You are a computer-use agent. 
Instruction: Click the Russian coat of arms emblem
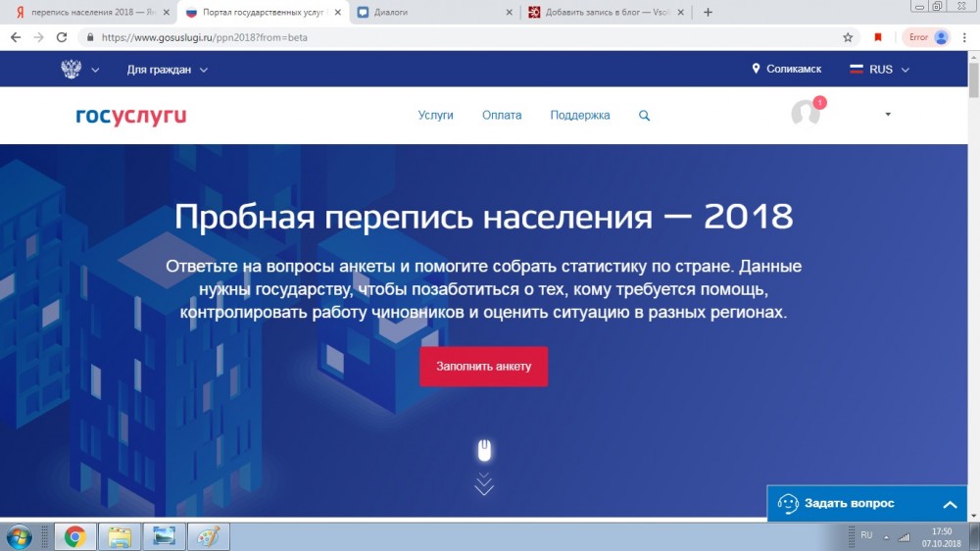click(x=71, y=70)
